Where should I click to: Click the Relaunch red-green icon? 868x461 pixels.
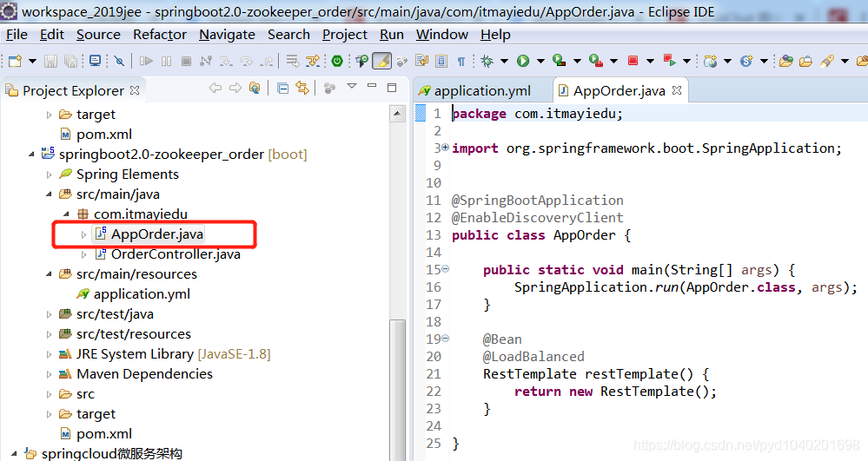(x=670, y=61)
